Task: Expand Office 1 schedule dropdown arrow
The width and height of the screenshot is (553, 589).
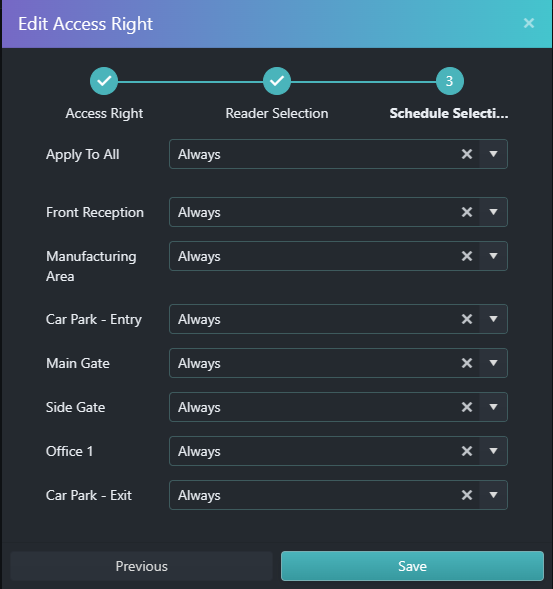Action: [x=493, y=451]
